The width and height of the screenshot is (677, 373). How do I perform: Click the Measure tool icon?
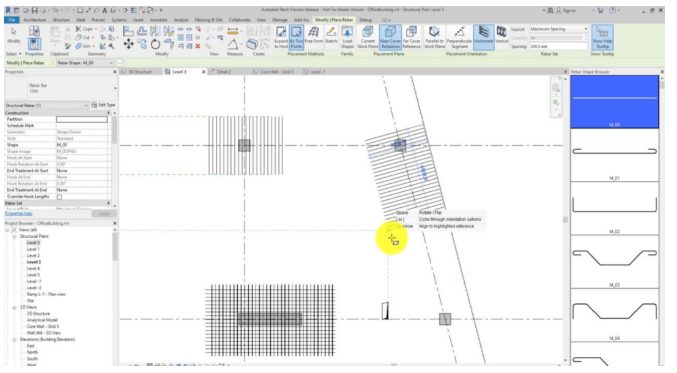pyautogui.click(x=233, y=31)
